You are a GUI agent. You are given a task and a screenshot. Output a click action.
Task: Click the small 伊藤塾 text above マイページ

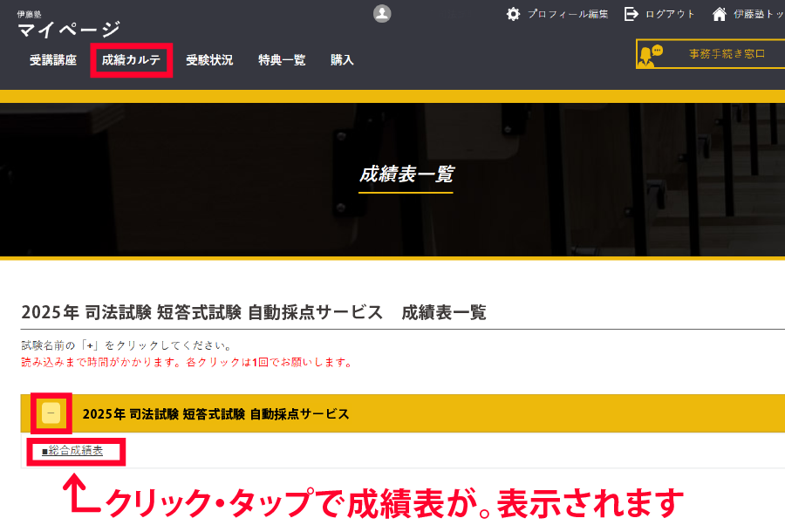click(x=29, y=14)
